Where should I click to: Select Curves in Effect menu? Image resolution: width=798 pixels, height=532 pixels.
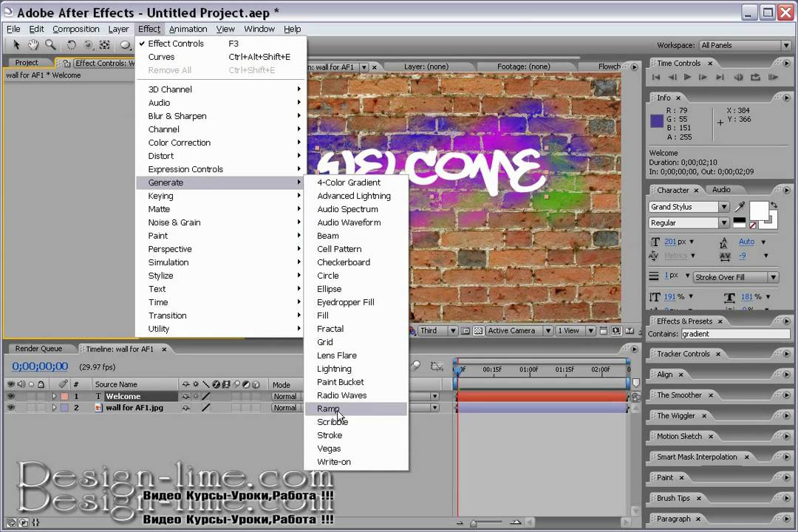point(222,57)
